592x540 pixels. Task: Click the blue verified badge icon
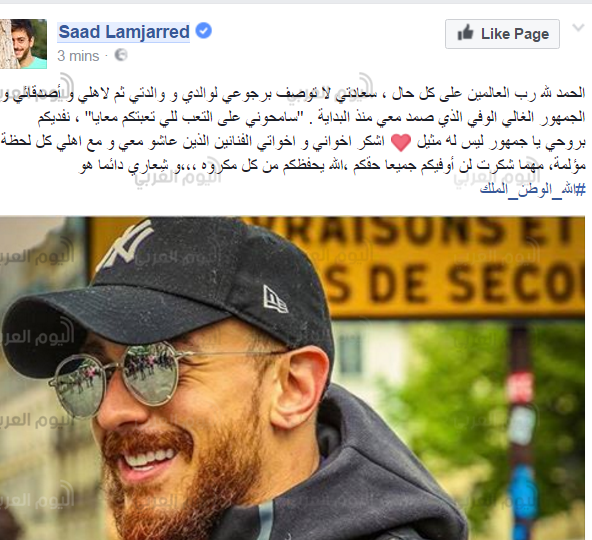point(204,31)
